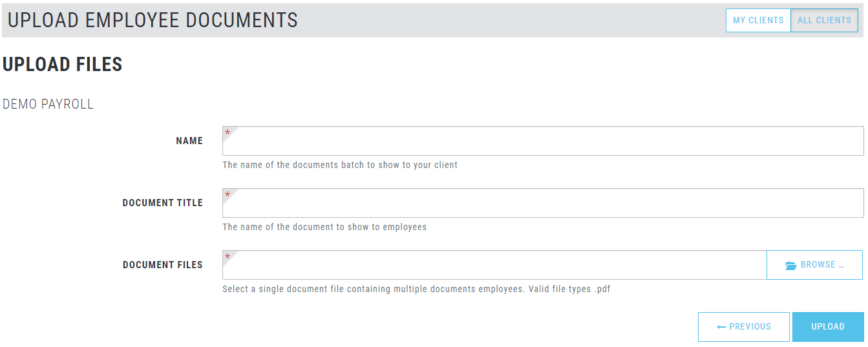Select the All Clients toggle

(824, 20)
